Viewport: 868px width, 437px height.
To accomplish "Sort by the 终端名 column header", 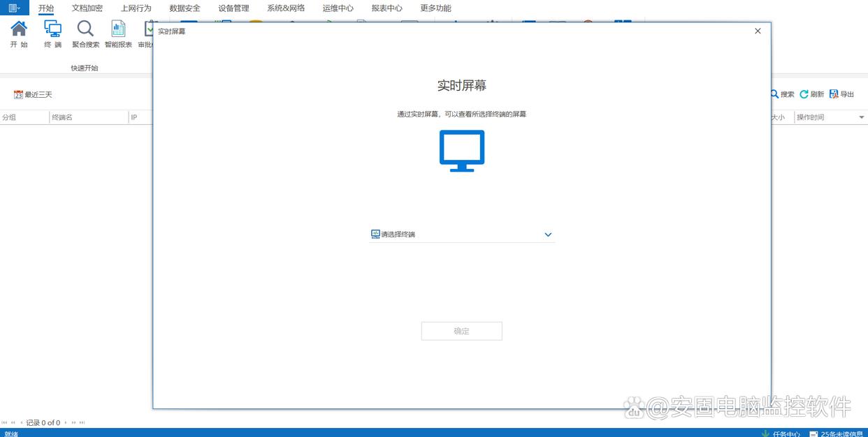I will [x=89, y=117].
